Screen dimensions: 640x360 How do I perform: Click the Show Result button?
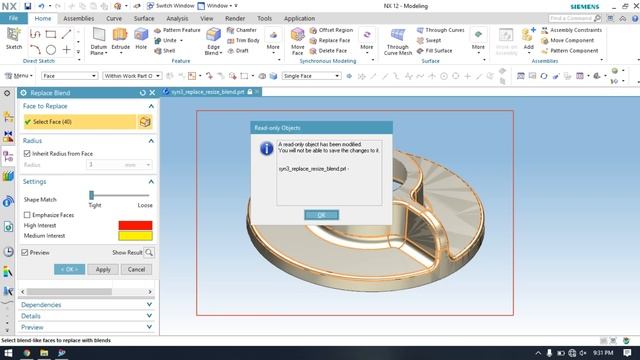pyautogui.click(x=149, y=253)
